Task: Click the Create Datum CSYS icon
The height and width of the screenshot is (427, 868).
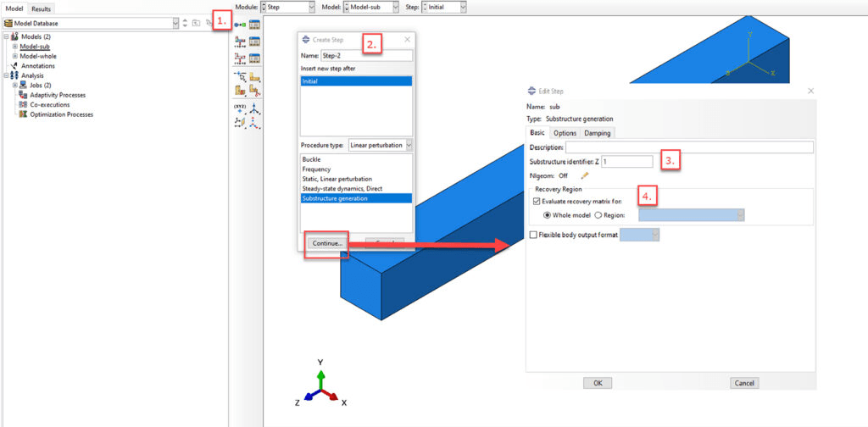Action: pos(254,108)
